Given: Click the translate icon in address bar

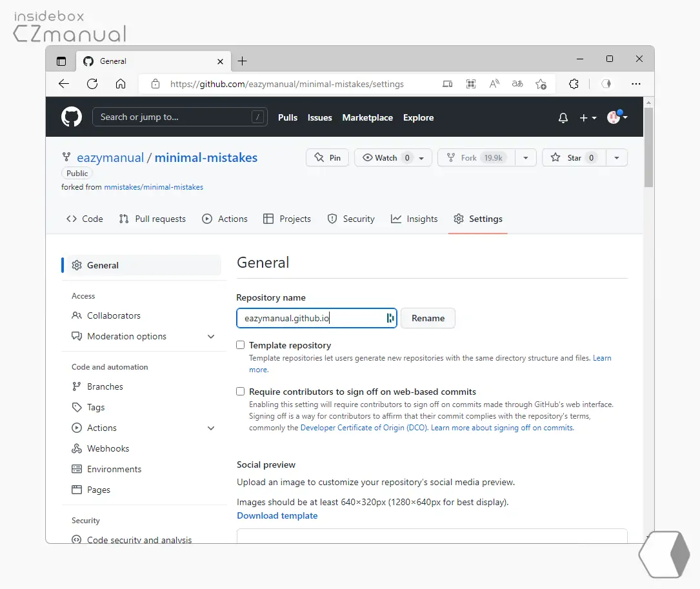Looking at the screenshot, I should tap(517, 84).
